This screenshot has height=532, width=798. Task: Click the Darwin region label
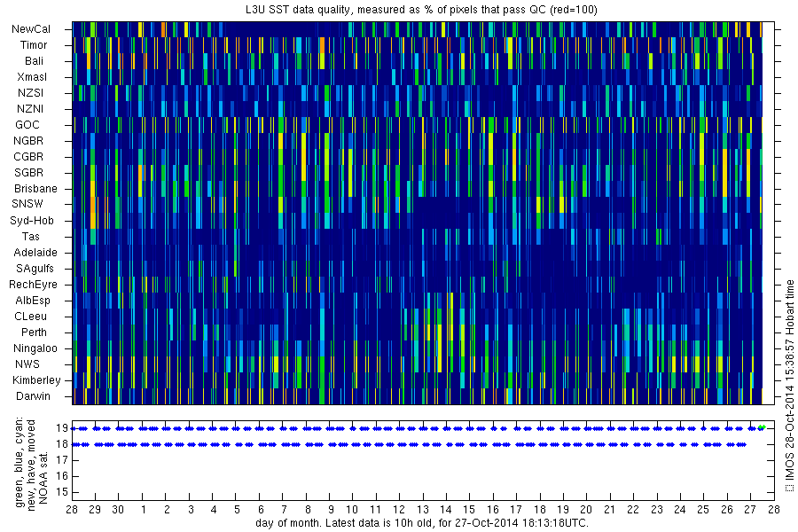click(33, 396)
